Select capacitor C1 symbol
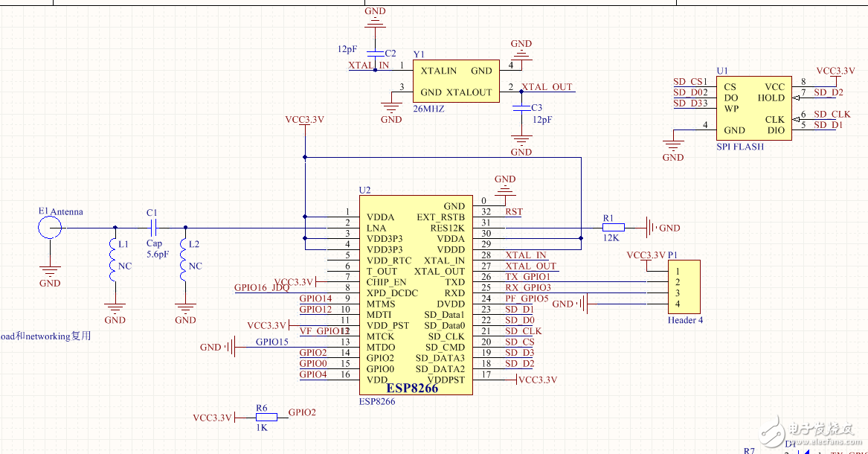The image size is (868, 454). click(x=154, y=227)
